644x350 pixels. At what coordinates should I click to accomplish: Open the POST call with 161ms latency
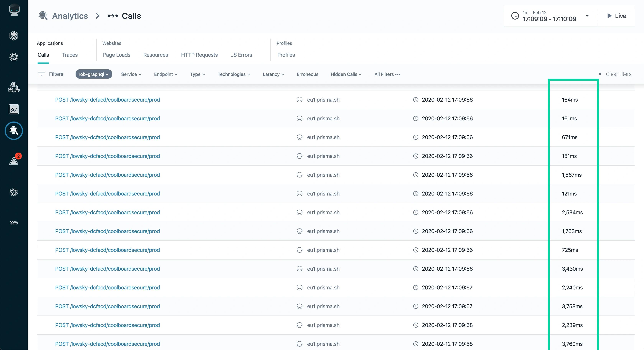(107, 118)
